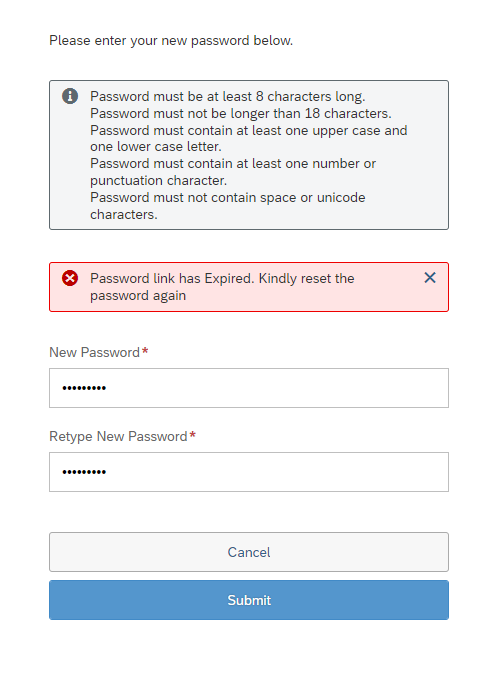Click the info icon in password rules box
Viewport: 501px width, 697px height.
tap(70, 96)
